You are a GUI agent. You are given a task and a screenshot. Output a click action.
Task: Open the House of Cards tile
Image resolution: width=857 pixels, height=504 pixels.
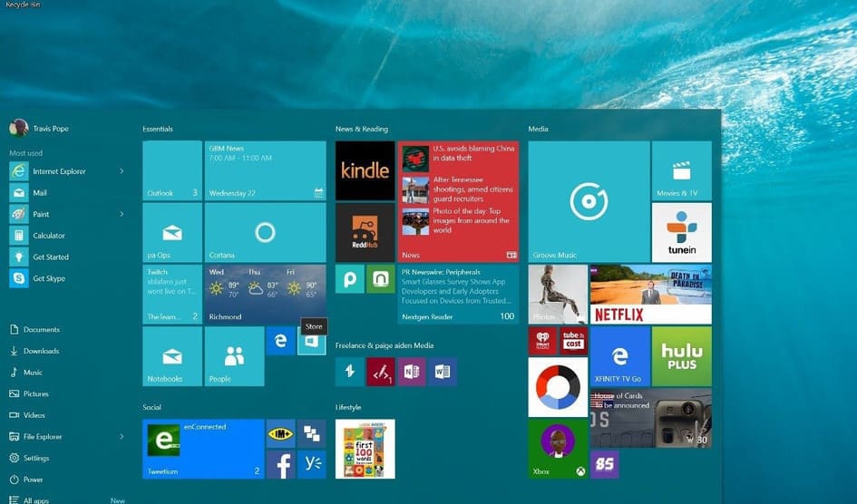[x=650, y=418]
